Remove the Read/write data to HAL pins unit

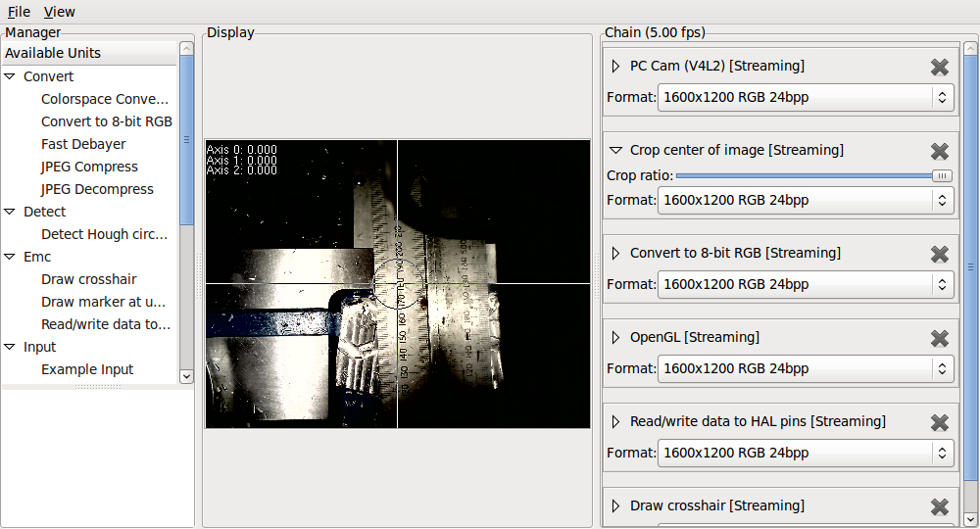940,423
